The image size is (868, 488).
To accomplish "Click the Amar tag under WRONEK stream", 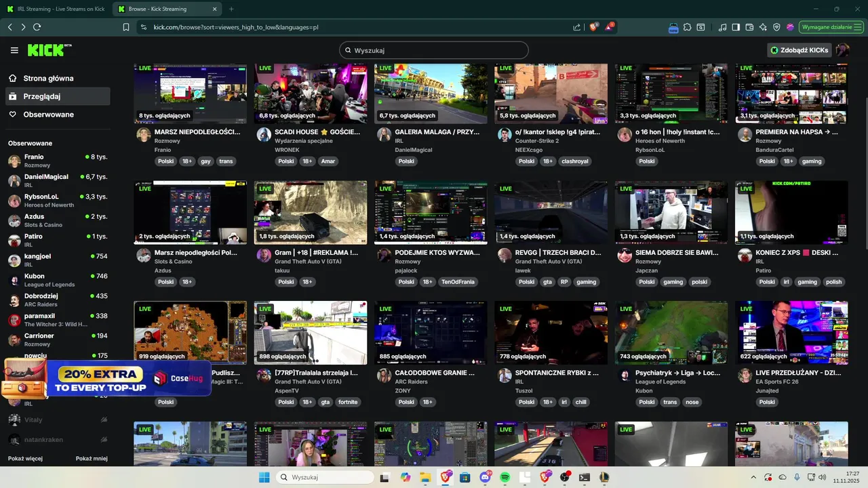I will [328, 161].
